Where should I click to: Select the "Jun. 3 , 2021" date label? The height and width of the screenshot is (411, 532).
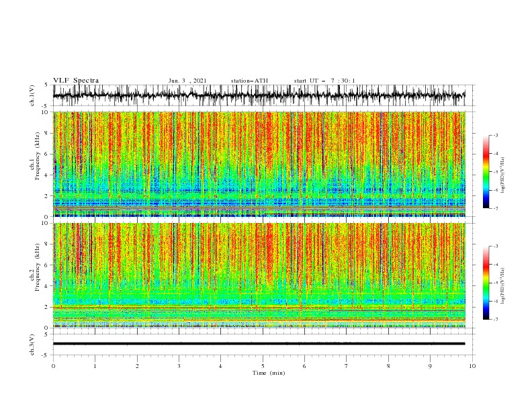click(187, 81)
